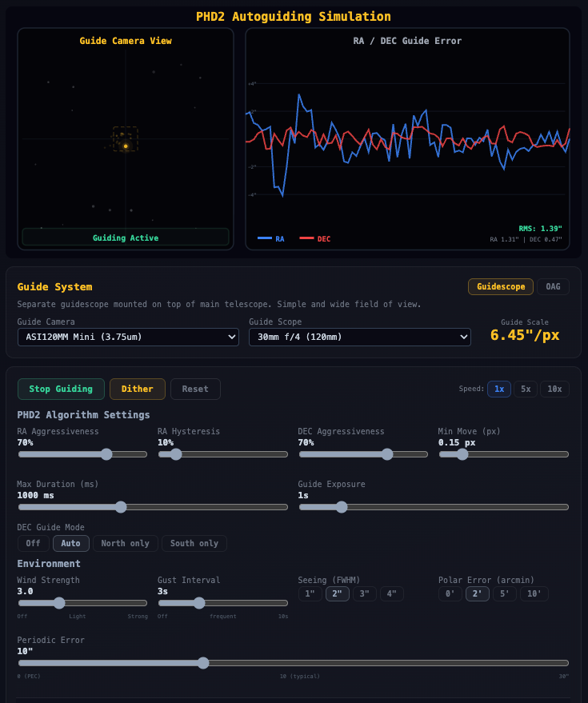Image resolution: width=588 pixels, height=703 pixels.
Task: Click the guide star in camera view
Action: [126, 146]
